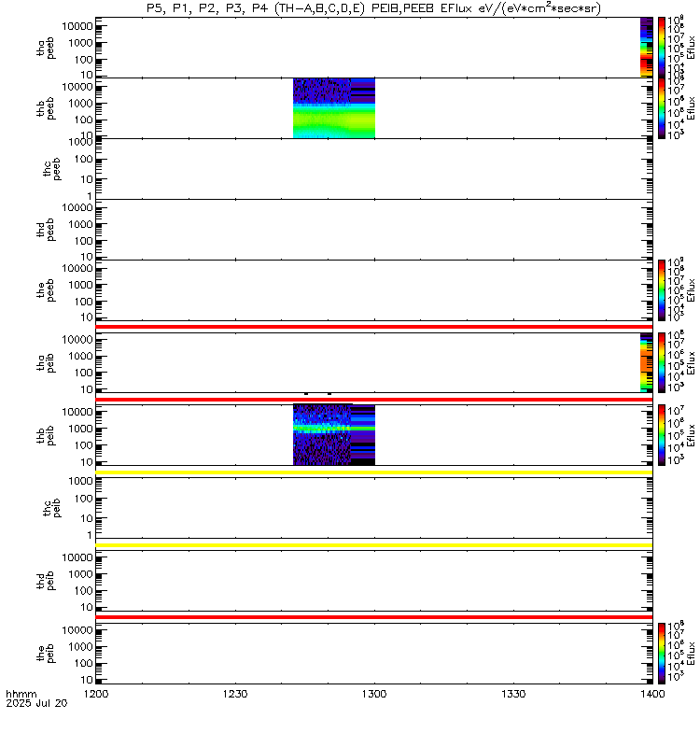Click the thb peeb electron spectrogram data block
The width and height of the screenshot is (700, 747).
click(334, 108)
